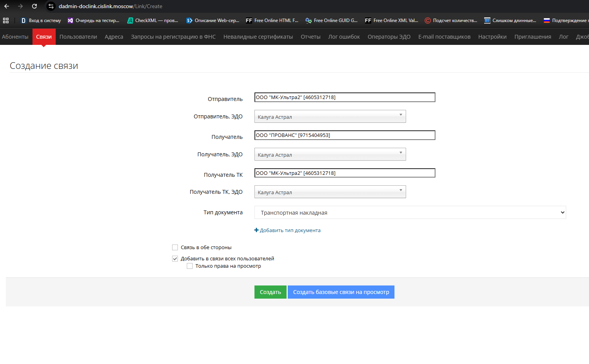Open the 'Адреса' tab
This screenshot has width=589, height=364.
click(x=114, y=37)
